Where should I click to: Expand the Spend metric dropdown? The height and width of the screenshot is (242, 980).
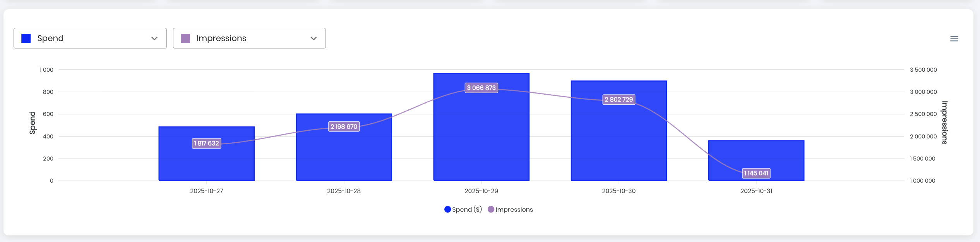coord(90,38)
